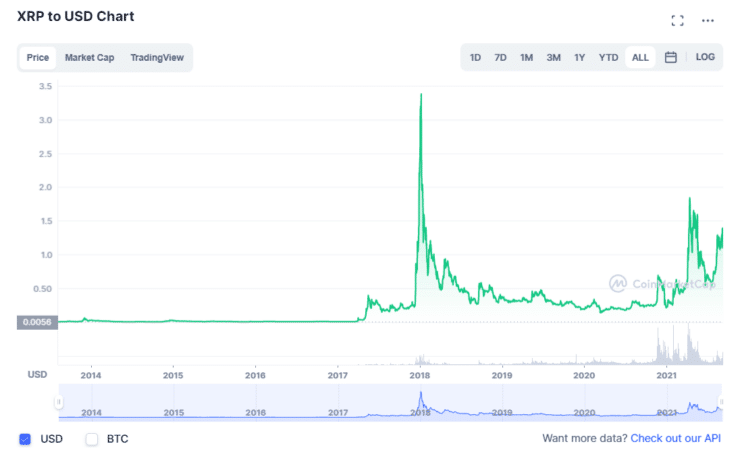
Task: Click the 0.0056 price label on axis
Action: [37, 322]
